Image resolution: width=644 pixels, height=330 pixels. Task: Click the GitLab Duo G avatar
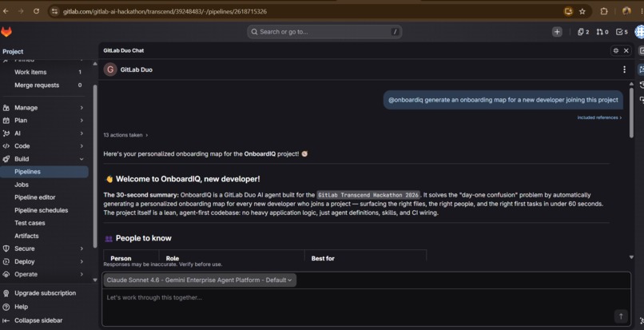click(x=110, y=70)
